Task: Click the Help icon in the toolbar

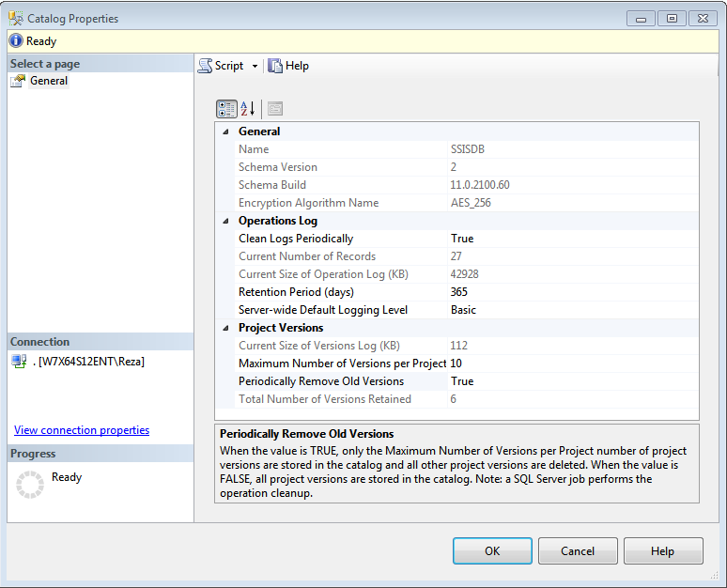Action: pyautogui.click(x=275, y=66)
